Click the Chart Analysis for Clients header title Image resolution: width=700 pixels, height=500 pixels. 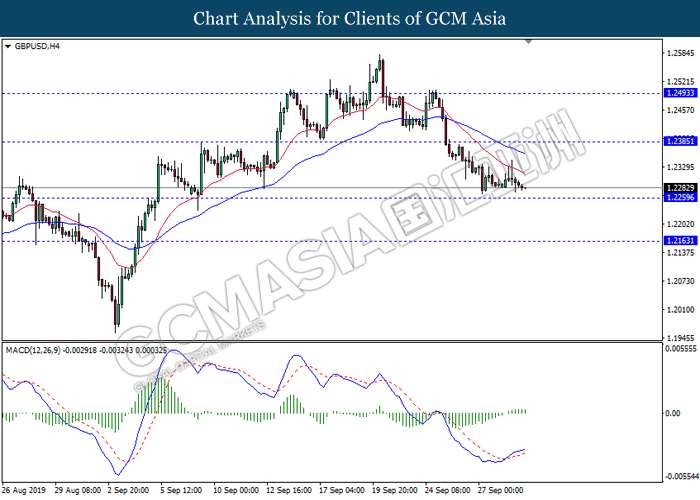point(350,19)
